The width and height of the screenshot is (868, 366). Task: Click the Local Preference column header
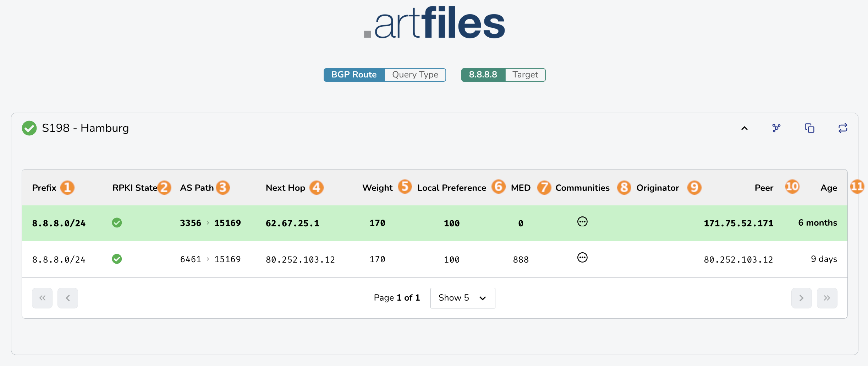coord(451,188)
